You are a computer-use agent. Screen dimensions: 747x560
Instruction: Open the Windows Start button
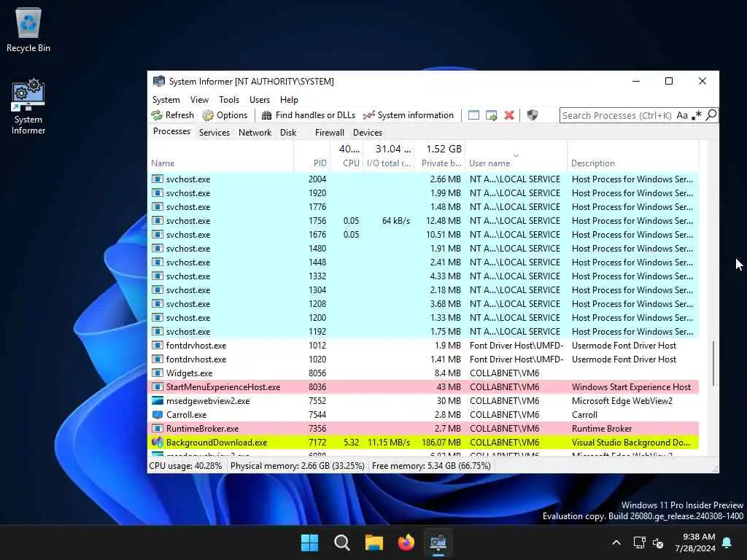pos(309,542)
